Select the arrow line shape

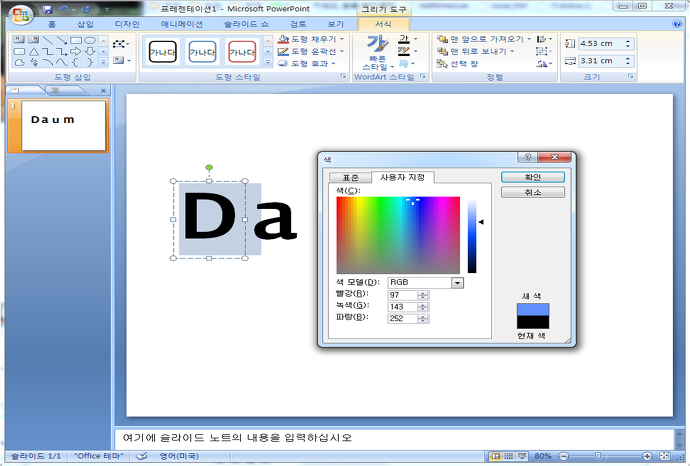pos(62,40)
